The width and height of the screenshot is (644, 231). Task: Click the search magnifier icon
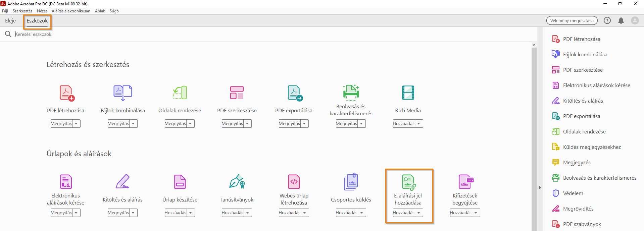pos(8,34)
